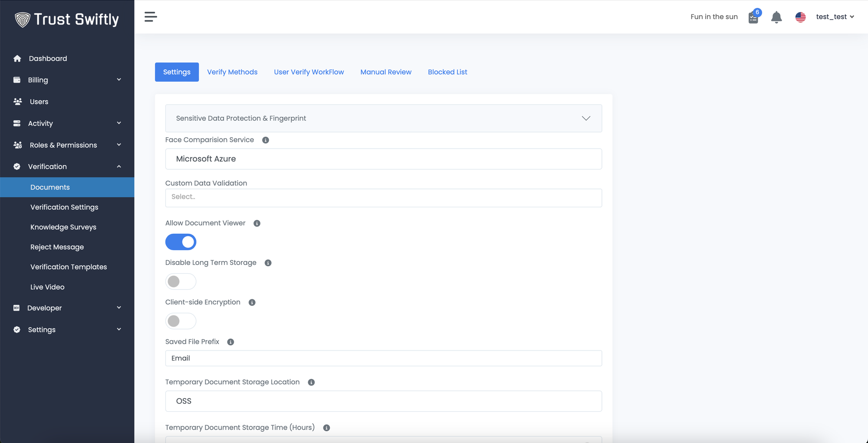
Task: Turn off the Allow Document Viewer toggle
Action: click(181, 242)
